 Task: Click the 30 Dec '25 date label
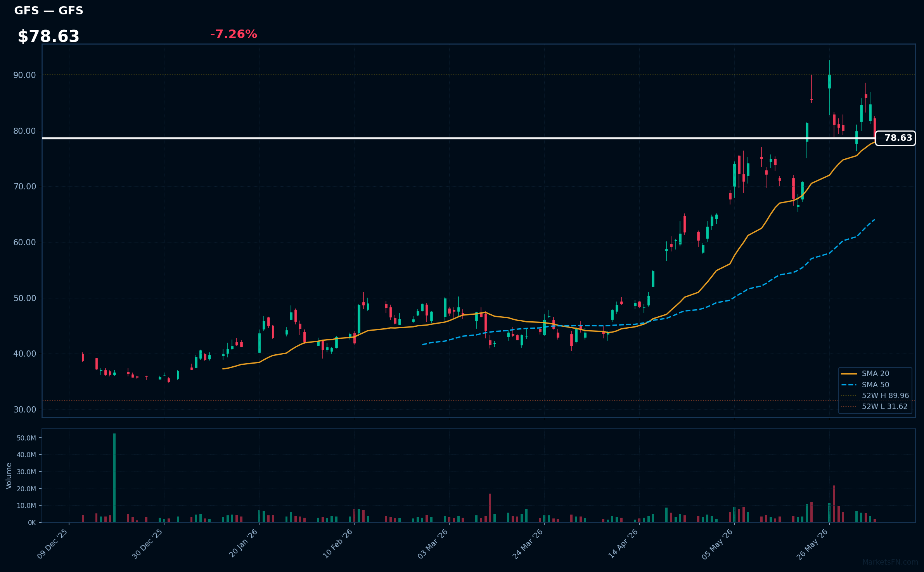point(147,544)
